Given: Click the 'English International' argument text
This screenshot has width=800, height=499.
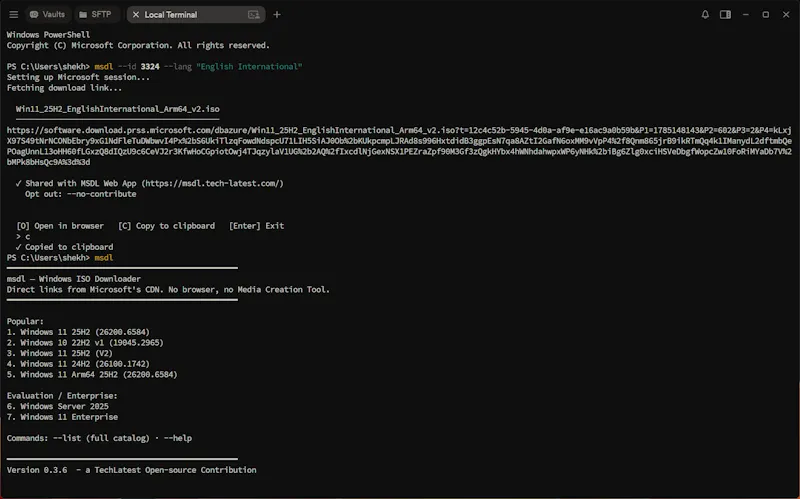Looking at the screenshot, I should (x=249, y=66).
